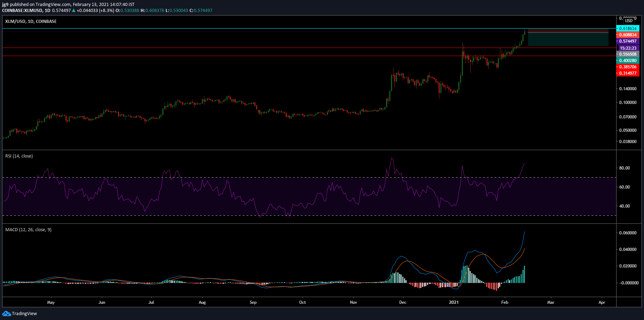The height and width of the screenshot is (320, 644).
Task: Click the Aug label on time axis
Action: [x=202, y=302]
